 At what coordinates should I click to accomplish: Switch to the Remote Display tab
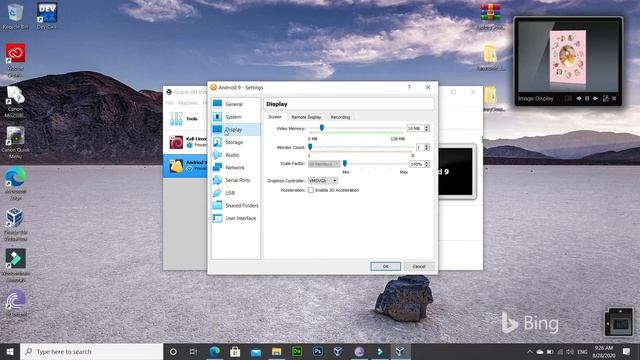306,117
